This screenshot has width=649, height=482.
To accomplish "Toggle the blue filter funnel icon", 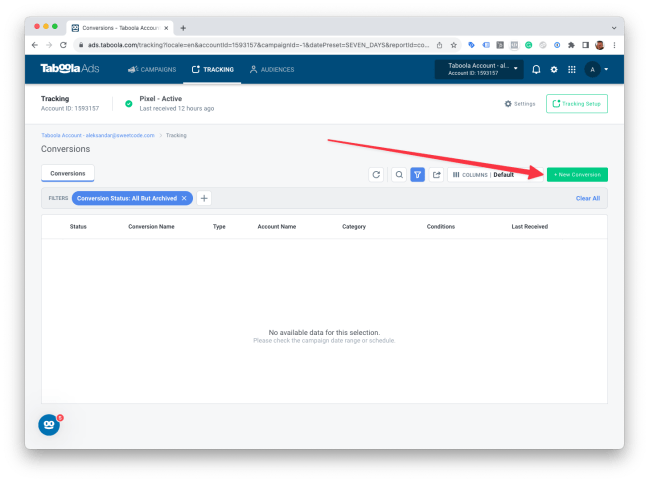I will point(418,175).
